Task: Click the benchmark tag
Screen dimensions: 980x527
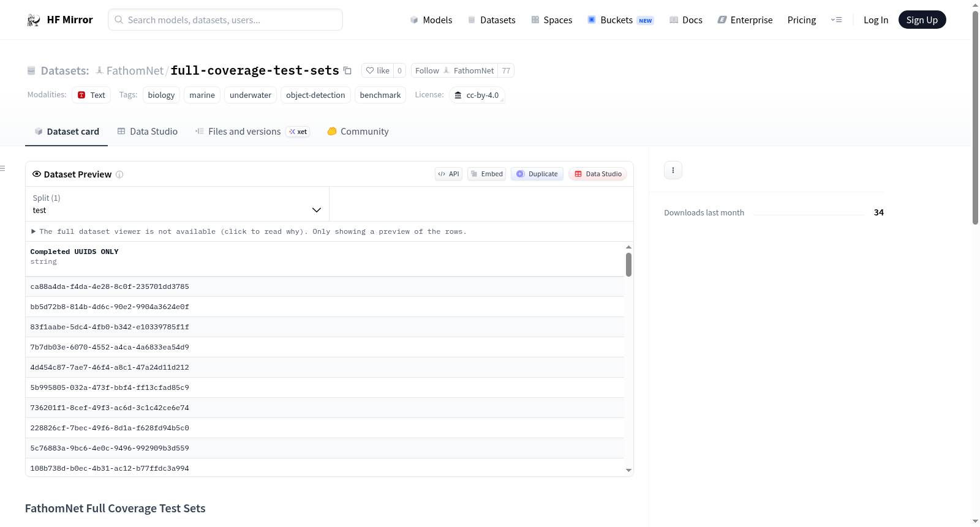Action: [x=380, y=95]
